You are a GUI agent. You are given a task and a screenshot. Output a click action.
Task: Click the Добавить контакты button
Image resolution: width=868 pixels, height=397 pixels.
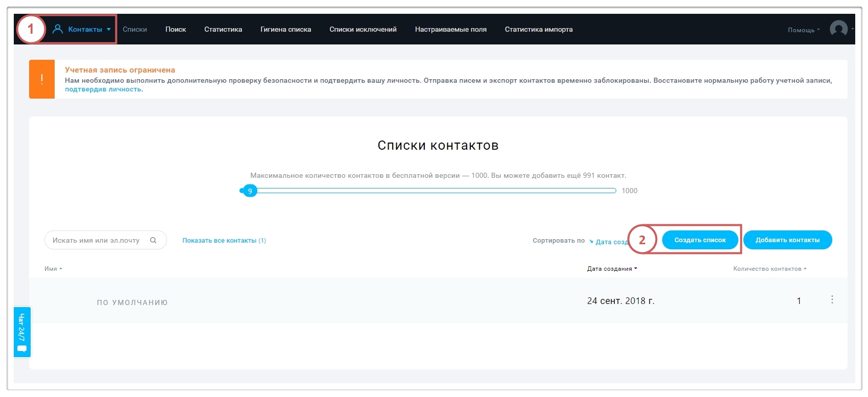tap(787, 240)
